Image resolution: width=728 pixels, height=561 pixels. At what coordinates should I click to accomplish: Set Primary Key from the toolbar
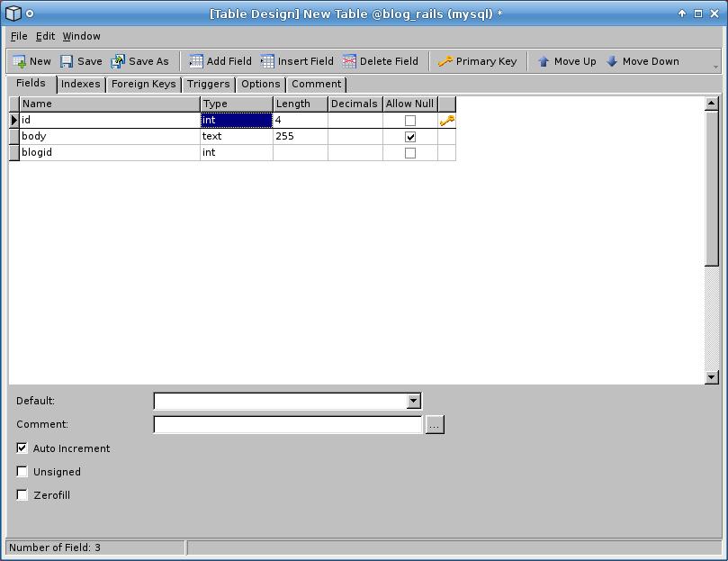pyautogui.click(x=477, y=61)
